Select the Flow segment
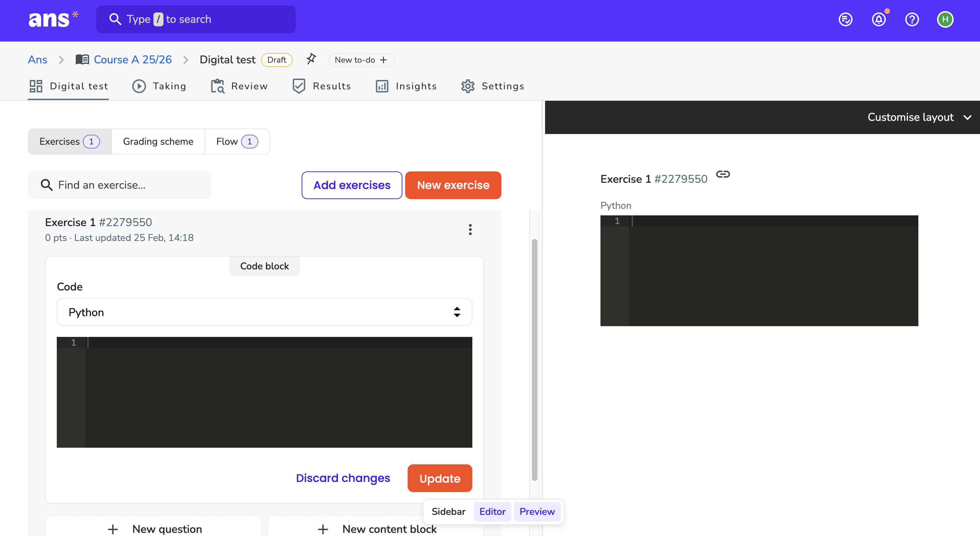This screenshot has width=980, height=536. coord(237,142)
